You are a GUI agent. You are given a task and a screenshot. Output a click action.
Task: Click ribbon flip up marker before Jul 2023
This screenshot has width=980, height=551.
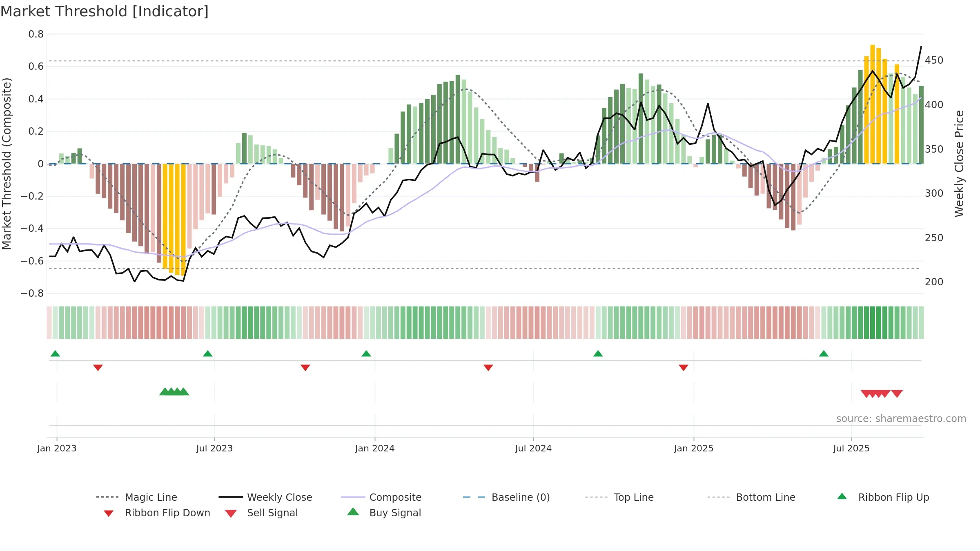click(207, 353)
